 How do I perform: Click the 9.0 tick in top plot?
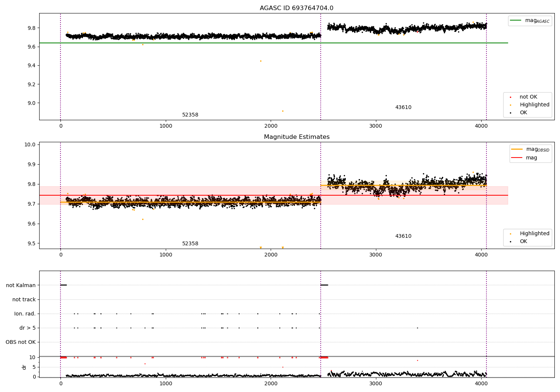(x=31, y=103)
